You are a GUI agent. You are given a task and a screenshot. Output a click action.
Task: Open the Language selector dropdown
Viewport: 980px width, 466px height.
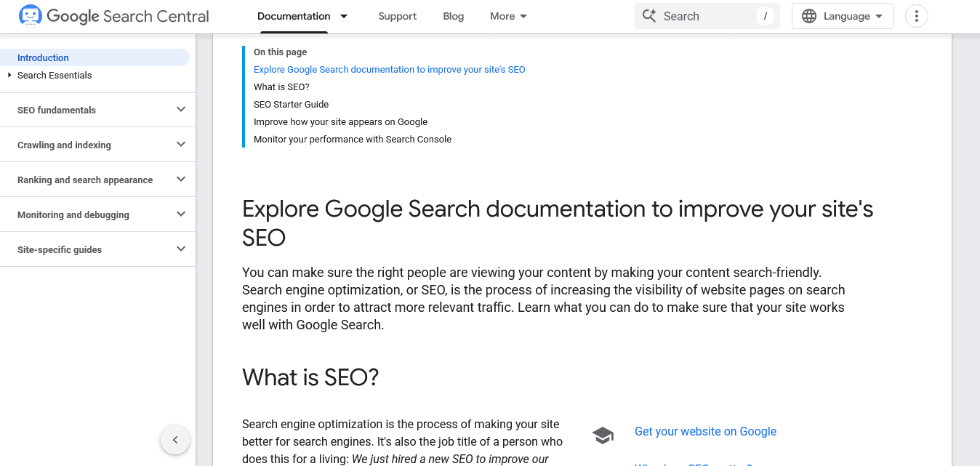tap(842, 16)
